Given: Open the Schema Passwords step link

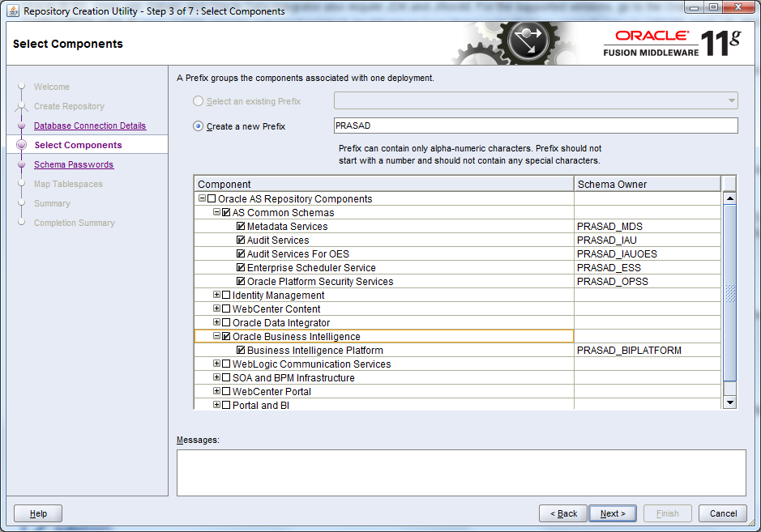Looking at the screenshot, I should pos(74,164).
